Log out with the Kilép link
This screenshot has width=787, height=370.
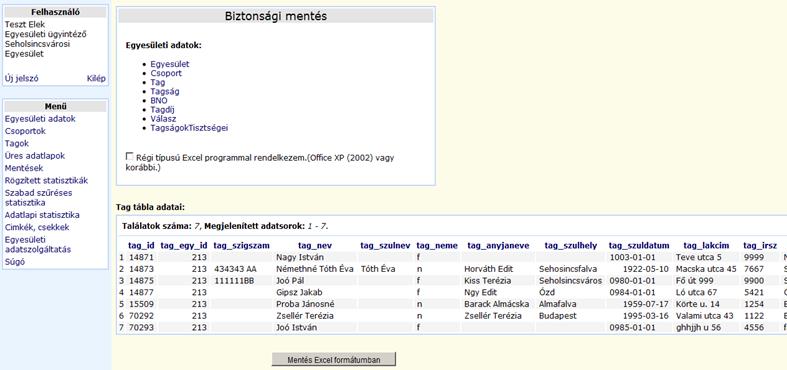click(96, 78)
